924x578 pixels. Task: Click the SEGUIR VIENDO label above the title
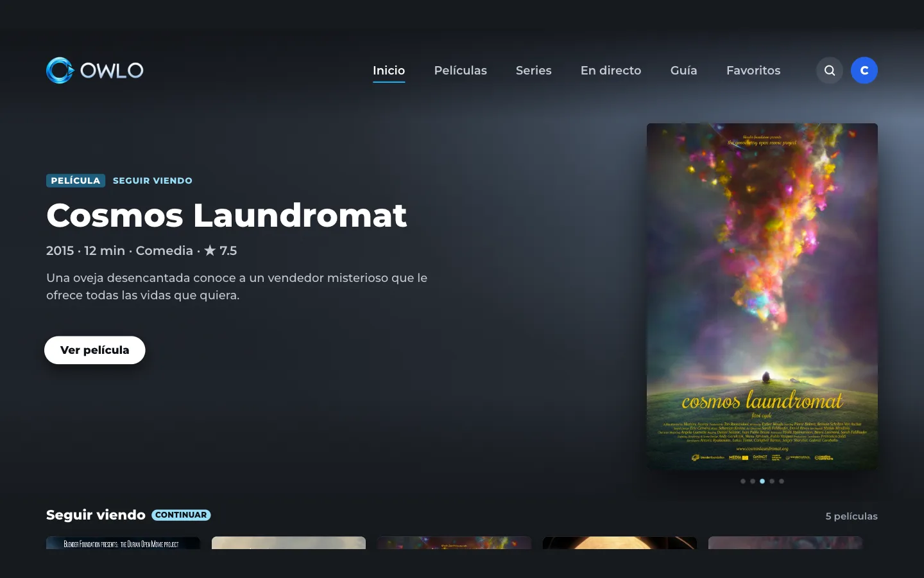pyautogui.click(x=153, y=180)
